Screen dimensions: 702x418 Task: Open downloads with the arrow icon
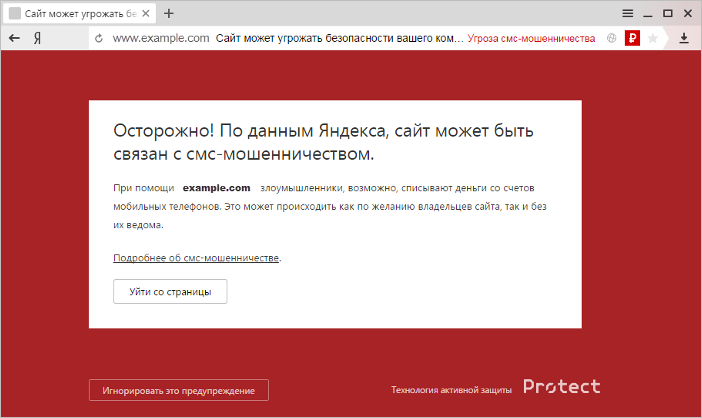(684, 38)
